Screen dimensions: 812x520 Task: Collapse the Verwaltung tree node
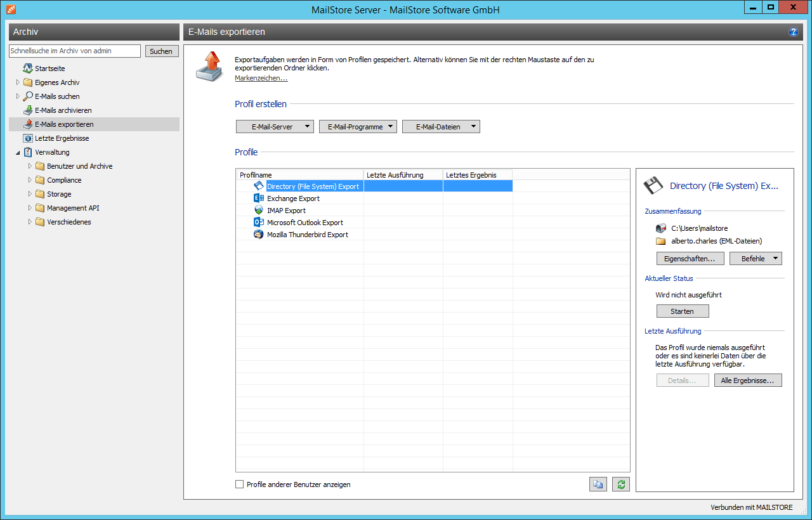click(x=18, y=152)
